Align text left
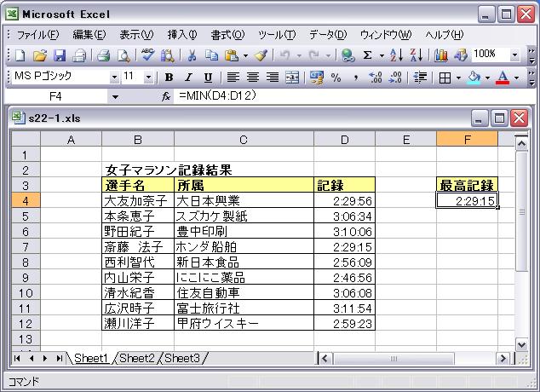The height and width of the screenshot is (392, 540). [x=233, y=78]
